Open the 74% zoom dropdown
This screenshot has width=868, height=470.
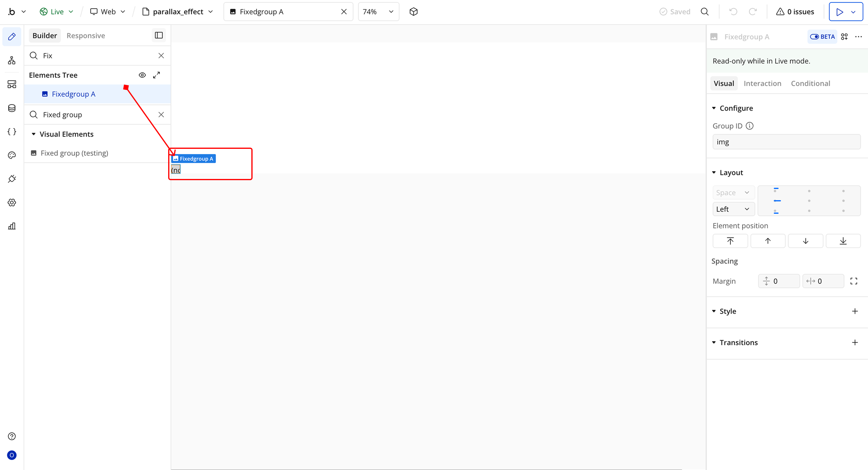(x=378, y=12)
